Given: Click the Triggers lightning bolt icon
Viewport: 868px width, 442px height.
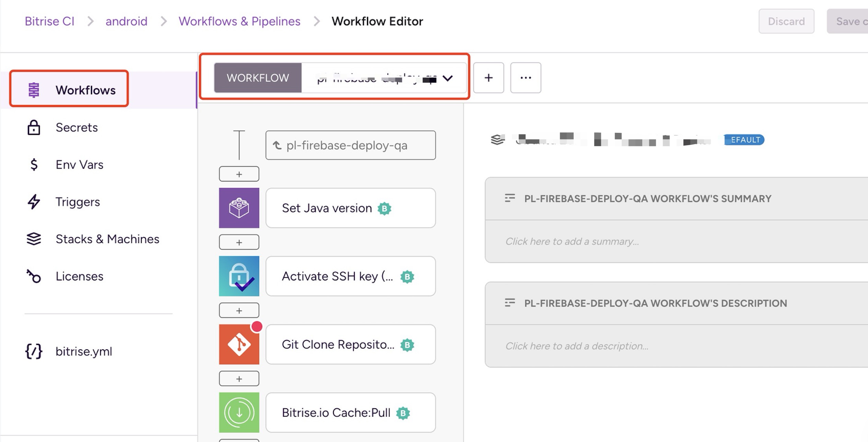Looking at the screenshot, I should (34, 201).
